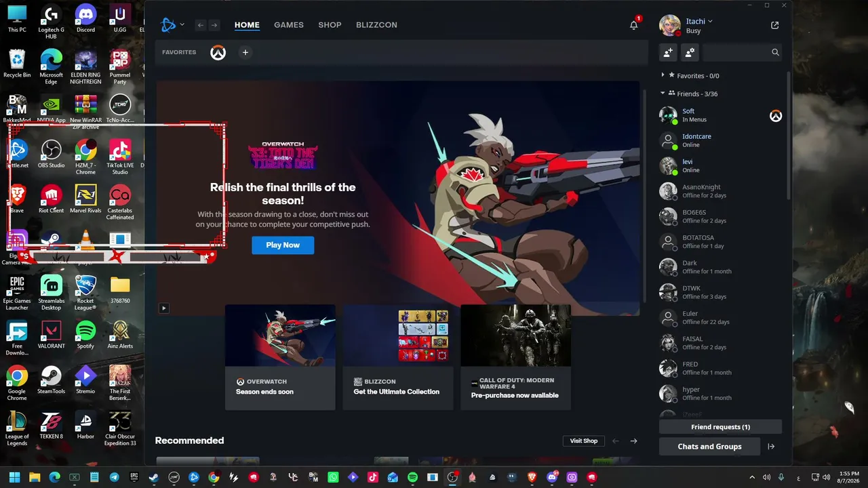Open the Windows Start menu
868x488 pixels.
14,477
